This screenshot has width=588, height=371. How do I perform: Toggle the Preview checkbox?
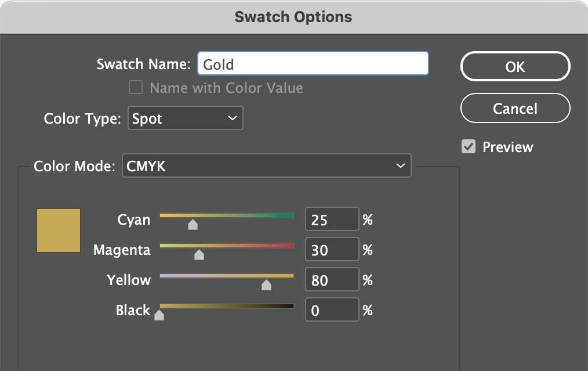469,147
